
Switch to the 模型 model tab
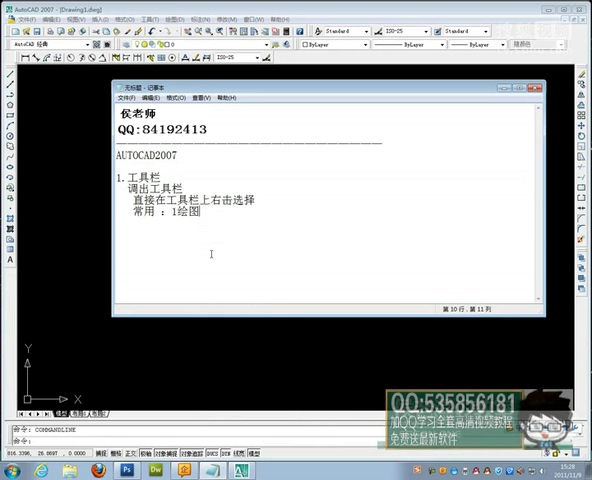point(62,414)
